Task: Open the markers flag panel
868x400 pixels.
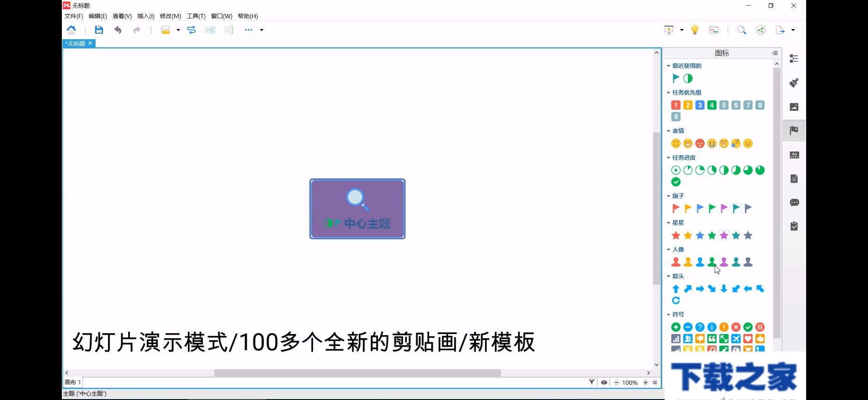Action: 794,131
